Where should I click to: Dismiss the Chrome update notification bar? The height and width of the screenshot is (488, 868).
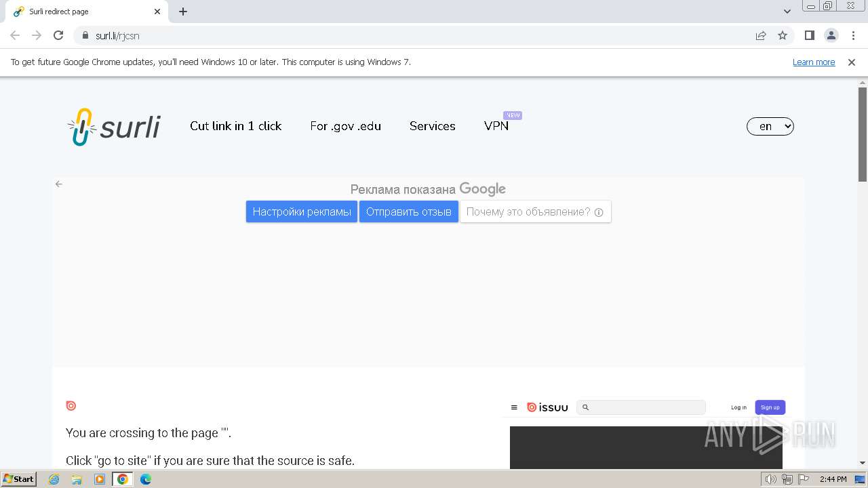pyautogui.click(x=852, y=62)
